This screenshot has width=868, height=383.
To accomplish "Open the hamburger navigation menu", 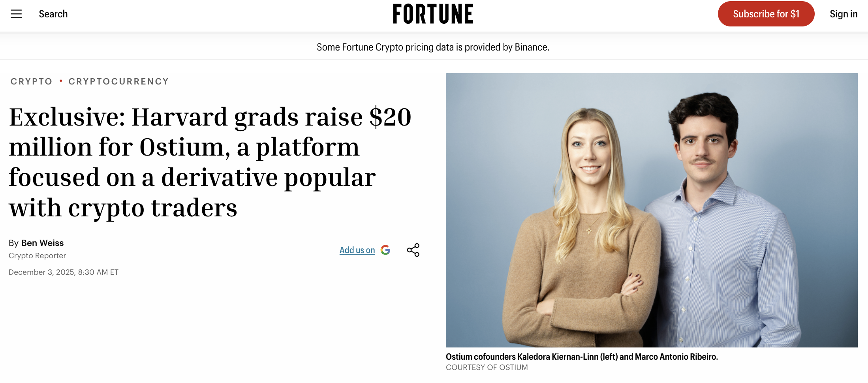I will pos(16,14).
